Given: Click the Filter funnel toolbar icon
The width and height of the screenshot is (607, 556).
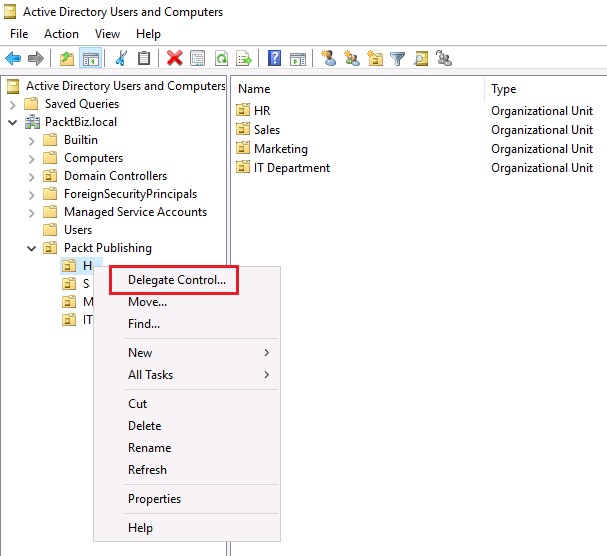Looking at the screenshot, I should (x=398, y=58).
